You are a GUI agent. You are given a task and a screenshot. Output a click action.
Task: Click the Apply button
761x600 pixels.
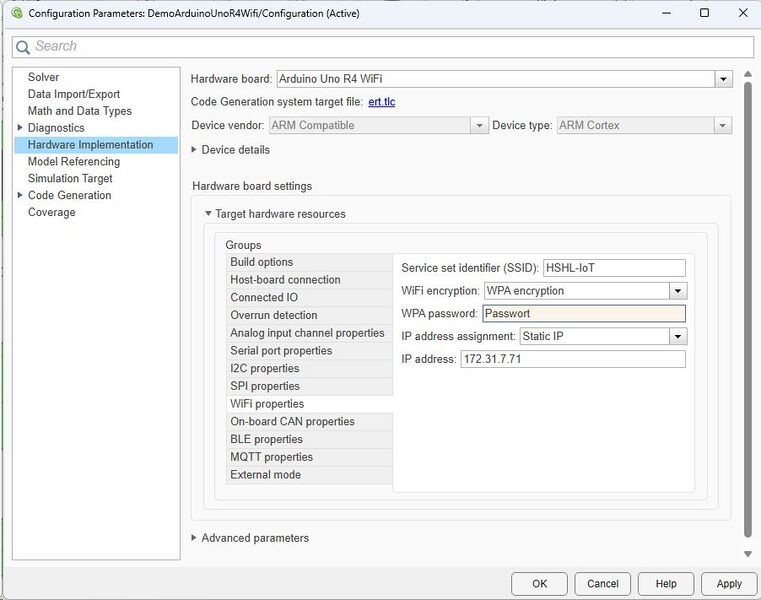click(x=729, y=584)
